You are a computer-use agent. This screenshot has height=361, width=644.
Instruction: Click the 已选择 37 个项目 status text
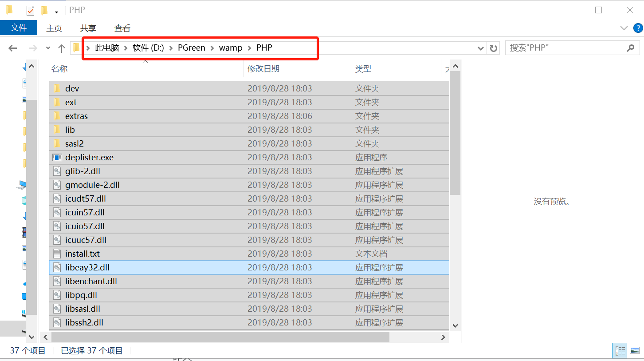92,350
